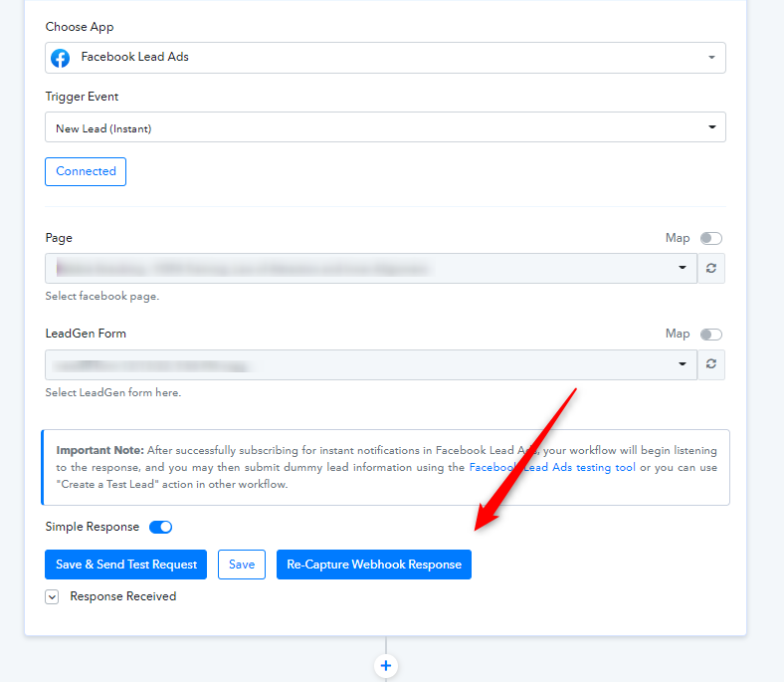
Task: Click the LeadGen Form label
Action: tap(86, 334)
